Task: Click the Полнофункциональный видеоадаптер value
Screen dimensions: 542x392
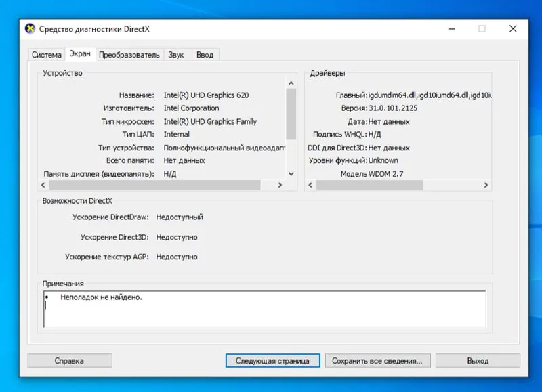Action: pos(224,148)
